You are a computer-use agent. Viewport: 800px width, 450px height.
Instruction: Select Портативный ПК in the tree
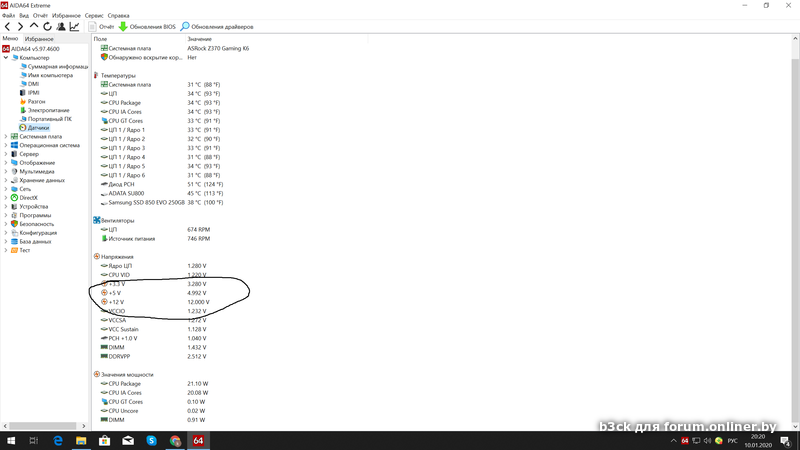46,118
